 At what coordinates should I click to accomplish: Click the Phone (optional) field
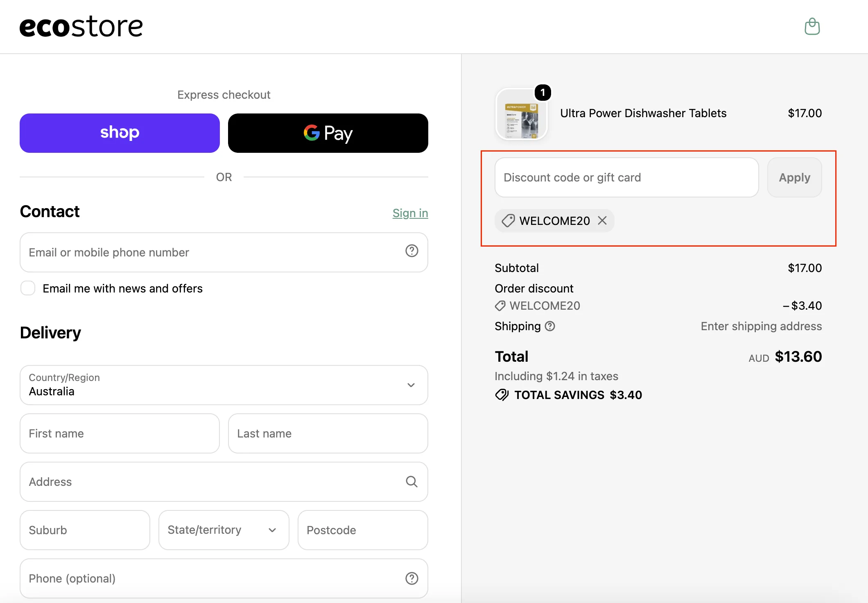pyautogui.click(x=224, y=578)
